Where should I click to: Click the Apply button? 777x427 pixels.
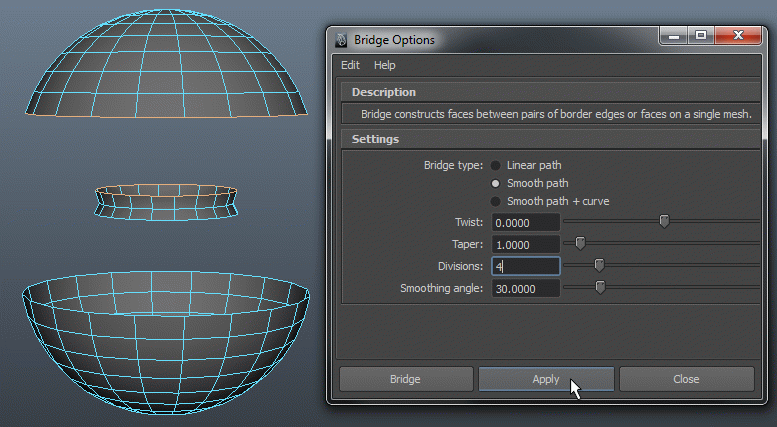pyautogui.click(x=546, y=379)
